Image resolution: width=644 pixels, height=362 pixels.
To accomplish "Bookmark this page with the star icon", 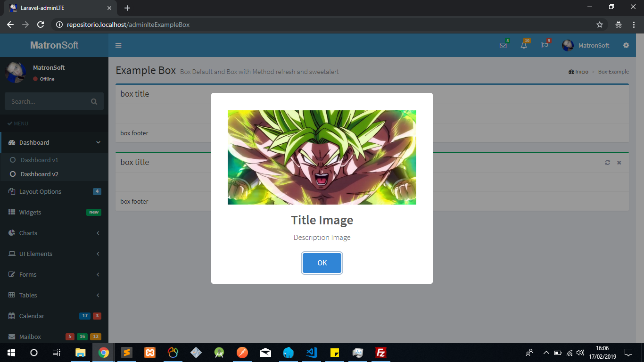I will (600, 25).
